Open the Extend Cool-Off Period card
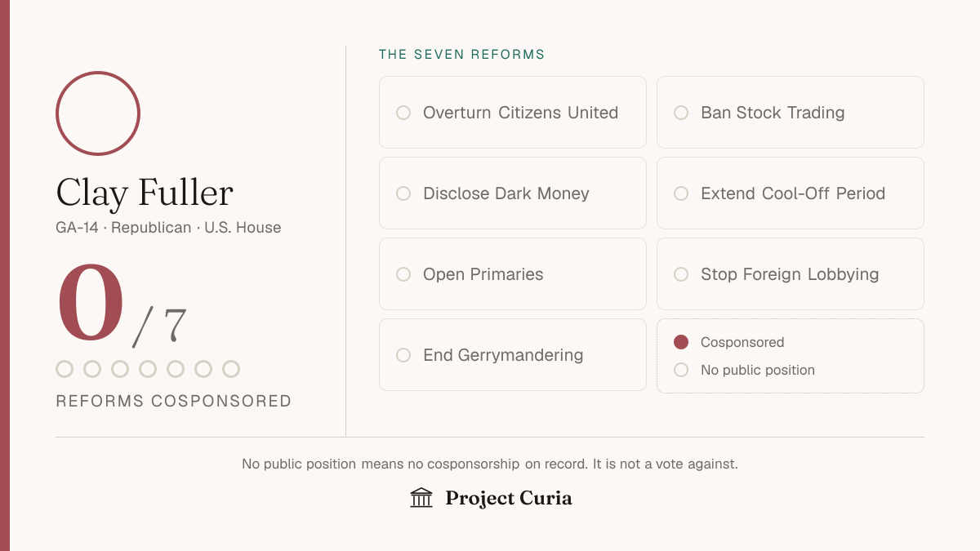The image size is (980, 551). click(x=791, y=193)
